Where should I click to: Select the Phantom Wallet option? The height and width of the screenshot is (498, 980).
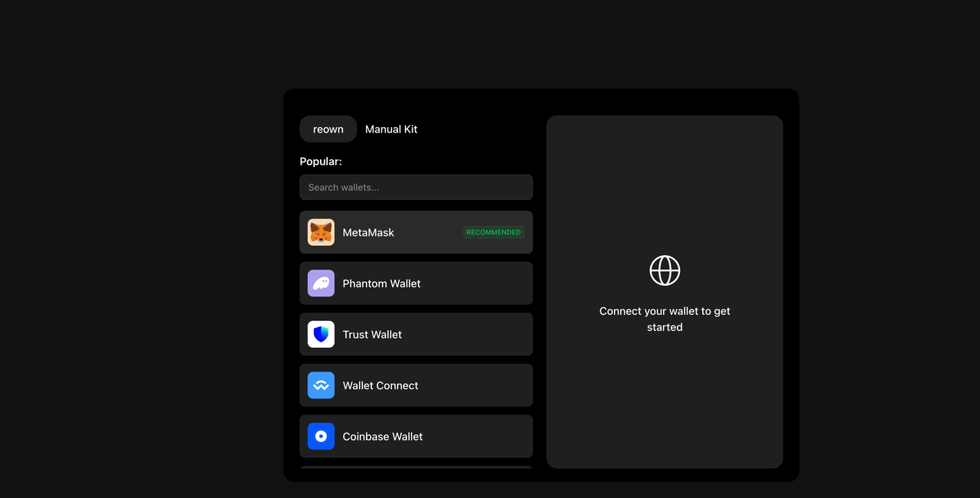416,283
